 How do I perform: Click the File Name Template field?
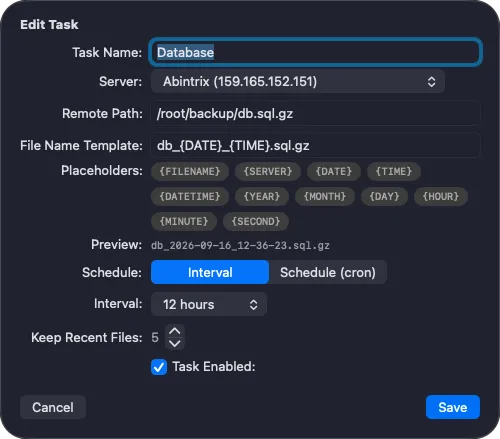click(315, 146)
